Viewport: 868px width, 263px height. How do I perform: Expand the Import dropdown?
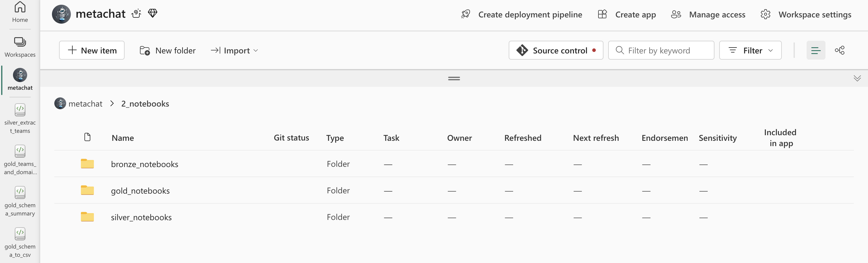pyautogui.click(x=234, y=50)
